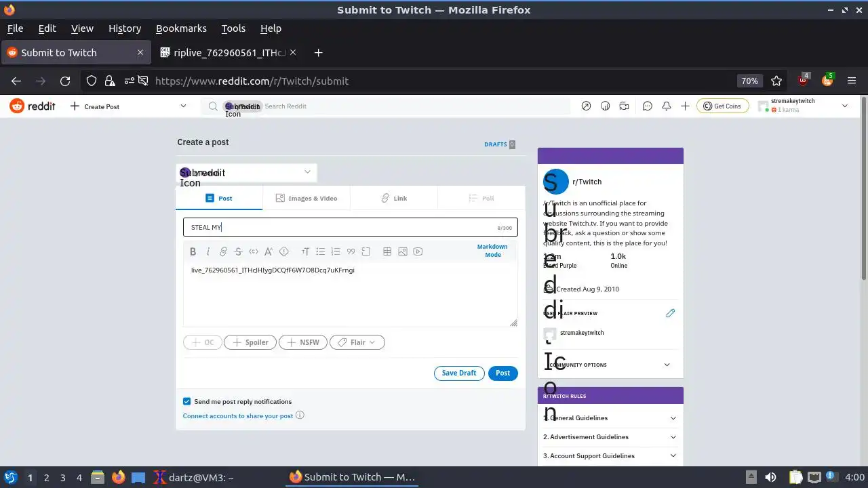Viewport: 868px width, 488px height.
Task: Open the subreddit chooser dropdown
Action: 246,173
